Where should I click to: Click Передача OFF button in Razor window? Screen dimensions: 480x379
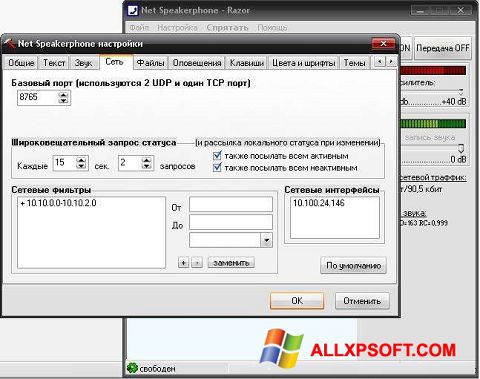(x=443, y=48)
